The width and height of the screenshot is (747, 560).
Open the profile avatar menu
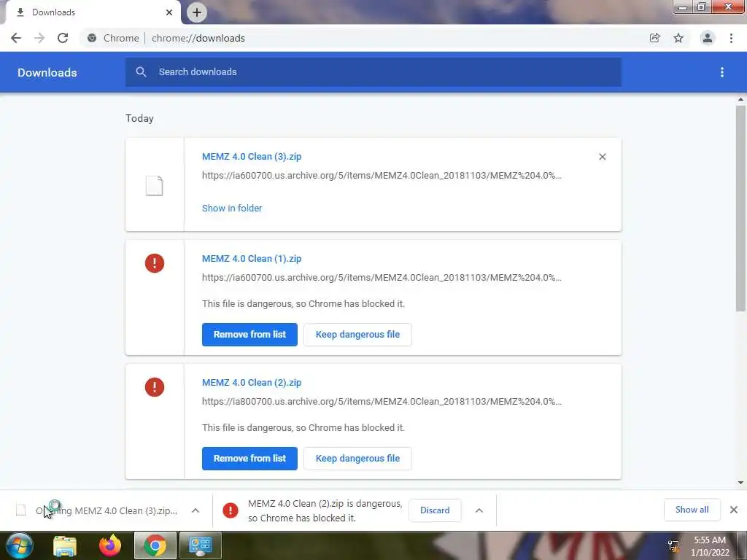click(708, 38)
